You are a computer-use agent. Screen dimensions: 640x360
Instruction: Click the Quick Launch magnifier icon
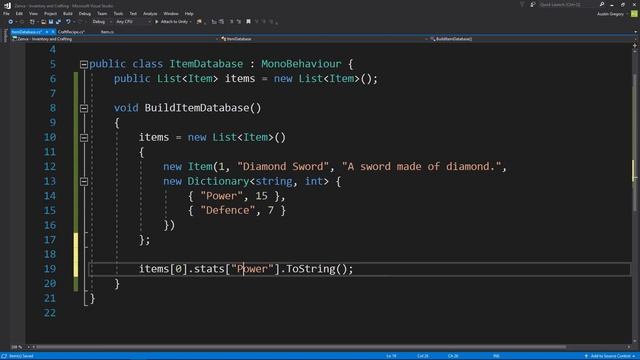[602, 4]
